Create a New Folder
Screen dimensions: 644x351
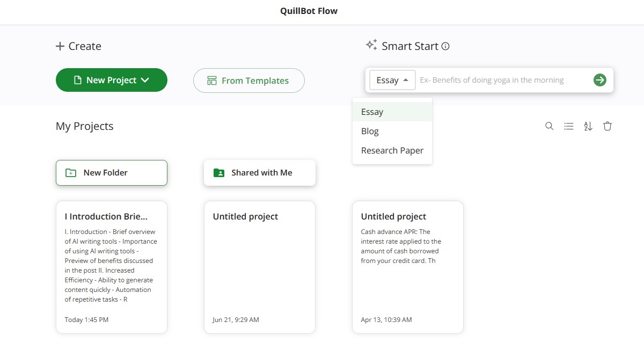(112, 173)
